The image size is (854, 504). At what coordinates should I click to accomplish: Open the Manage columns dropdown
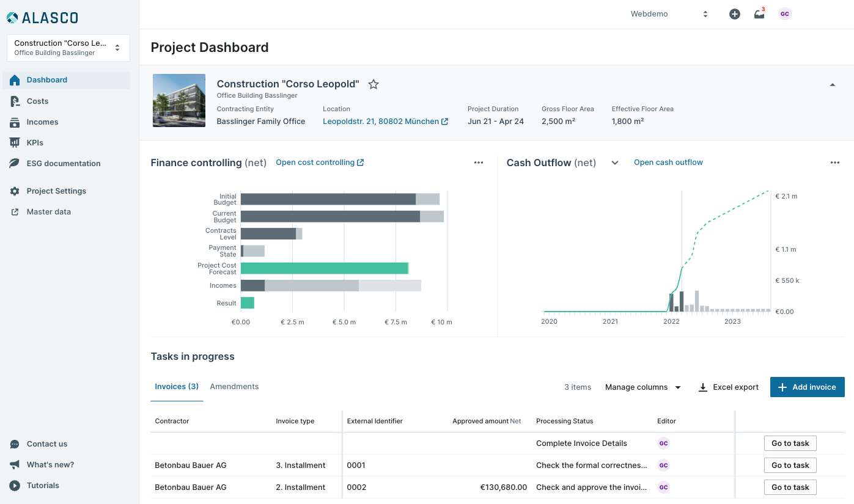pos(643,387)
